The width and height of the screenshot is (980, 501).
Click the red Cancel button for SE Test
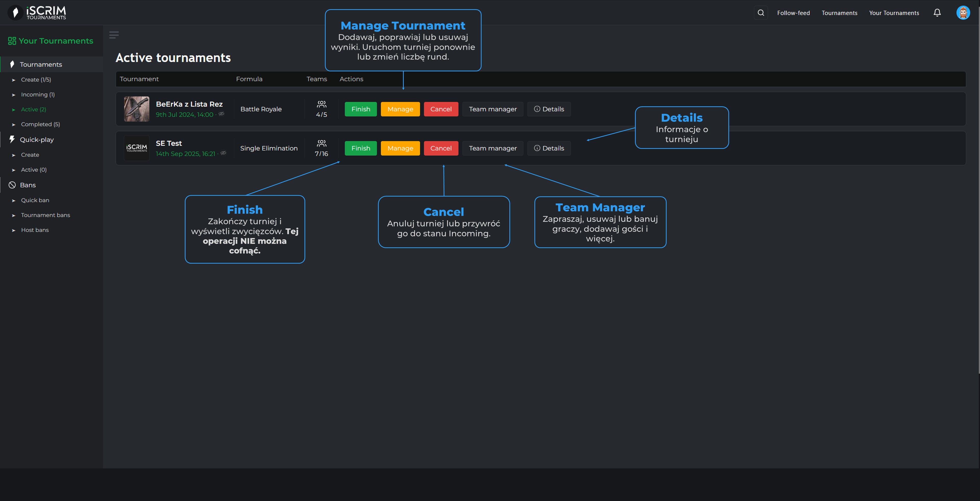(x=440, y=148)
